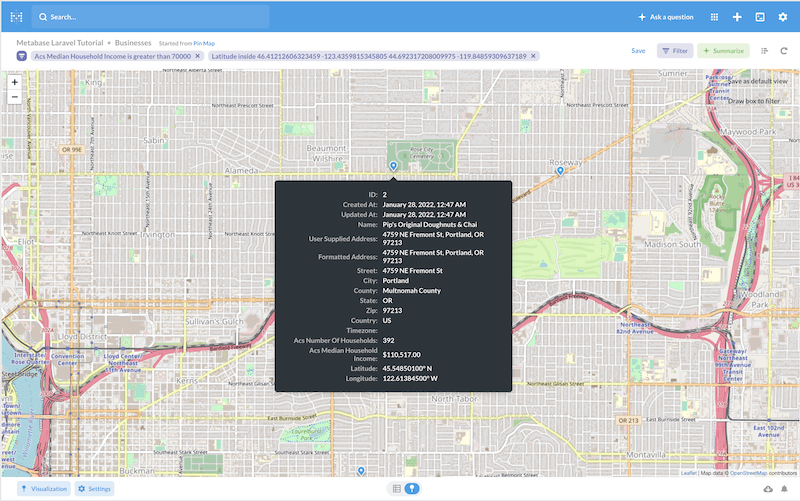Open the settings gear in header
The width and height of the screenshot is (800, 501).
[783, 17]
